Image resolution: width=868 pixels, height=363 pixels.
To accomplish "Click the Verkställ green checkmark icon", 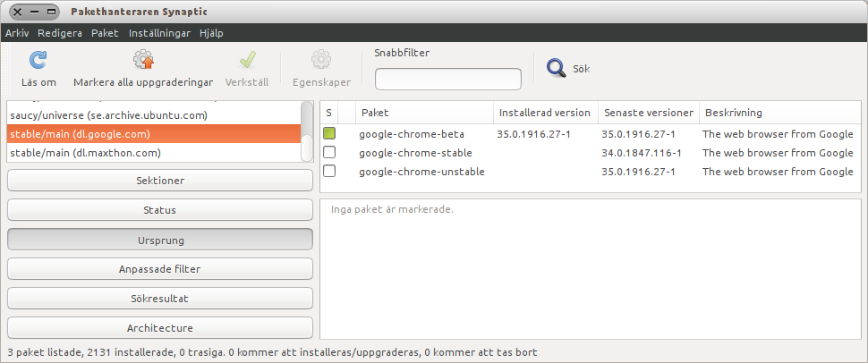I will pos(247,60).
